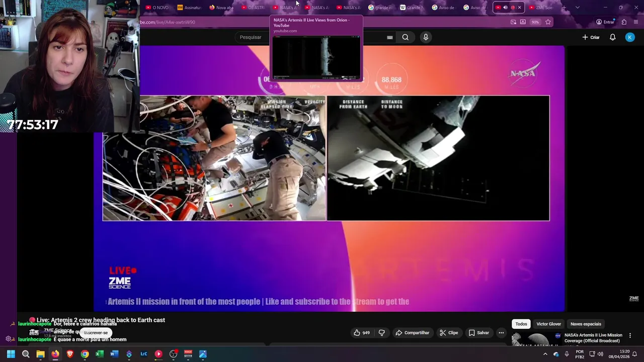Switch to the OS ASTR browser tab

point(253,8)
